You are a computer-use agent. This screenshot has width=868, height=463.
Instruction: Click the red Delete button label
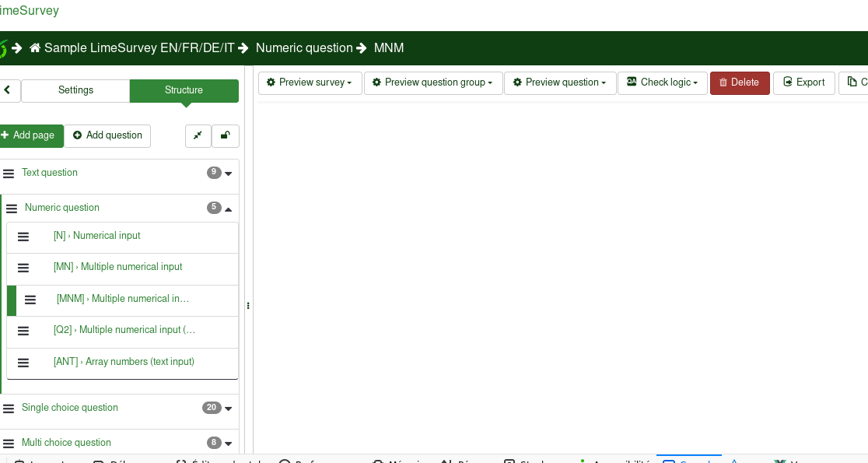click(x=744, y=82)
